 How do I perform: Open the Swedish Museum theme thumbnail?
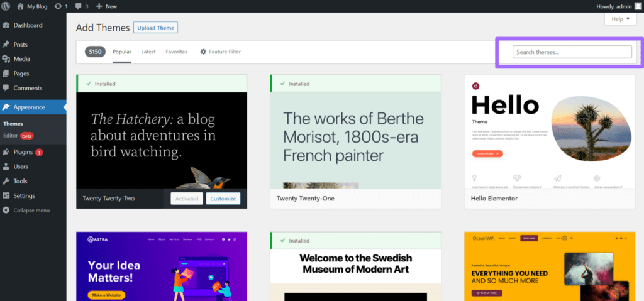click(356, 275)
